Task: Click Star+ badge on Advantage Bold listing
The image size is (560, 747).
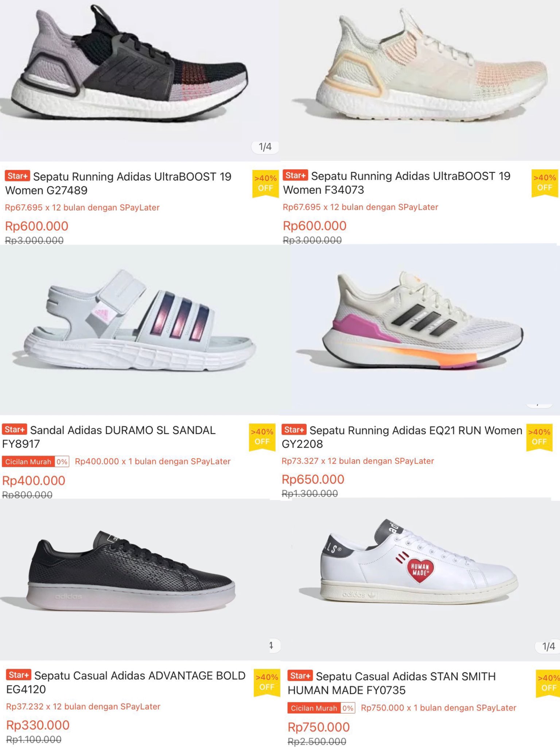Action: tap(19, 675)
